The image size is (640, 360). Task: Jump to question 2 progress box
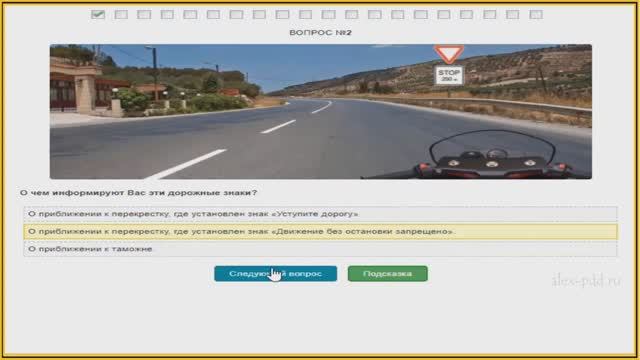click(121, 15)
